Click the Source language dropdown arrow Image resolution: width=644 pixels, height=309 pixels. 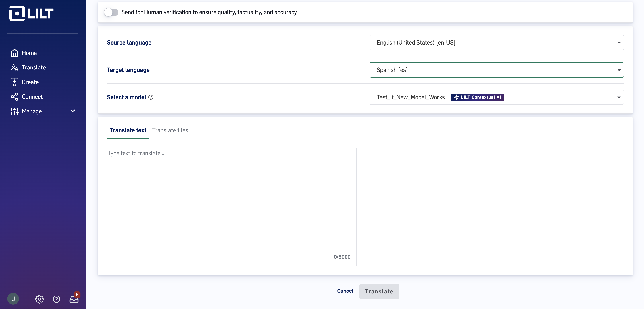[619, 43]
